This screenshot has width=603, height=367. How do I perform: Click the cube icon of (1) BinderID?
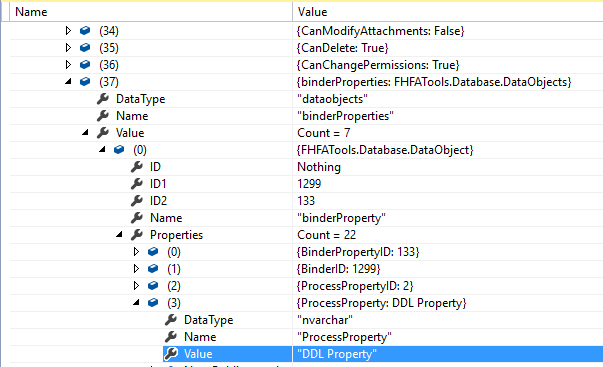pyautogui.click(x=153, y=269)
